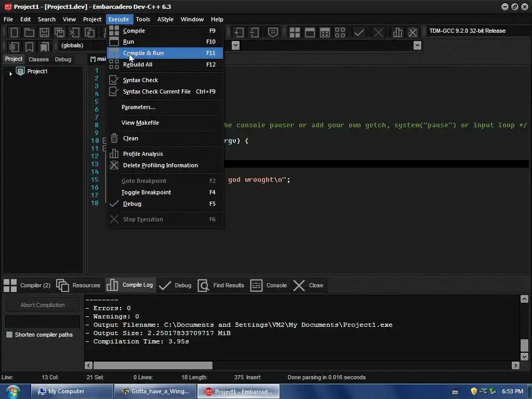Click the Close All files toolbar icon

89,33
